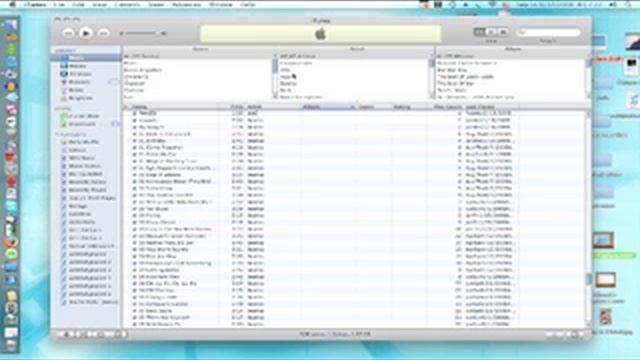Toggle the sort direction on the Album column header
The image size is (640, 360).
click(329, 107)
